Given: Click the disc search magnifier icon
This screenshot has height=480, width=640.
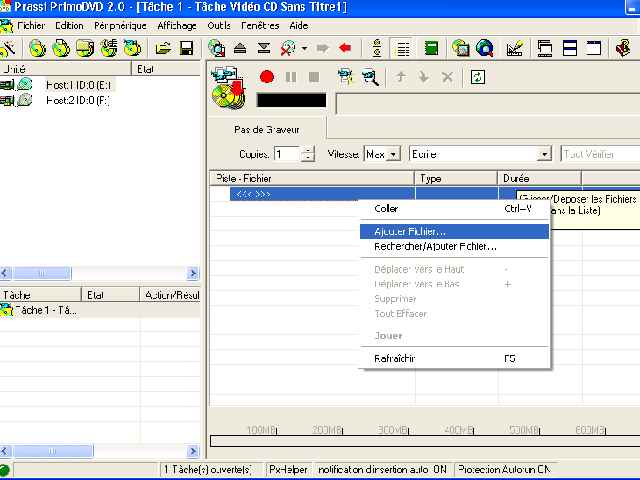Looking at the screenshot, I should pyautogui.click(x=485, y=49).
